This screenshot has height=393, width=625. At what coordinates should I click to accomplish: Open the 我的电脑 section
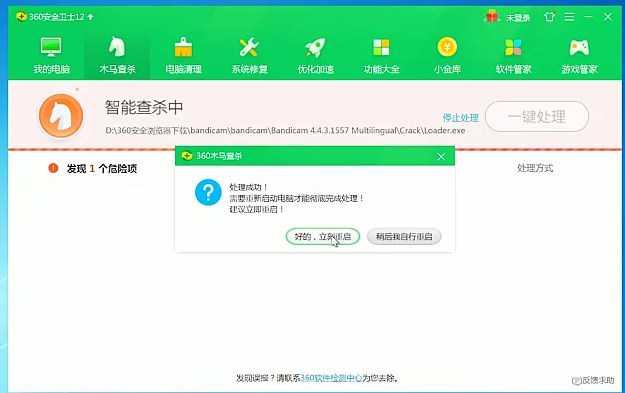click(x=51, y=56)
